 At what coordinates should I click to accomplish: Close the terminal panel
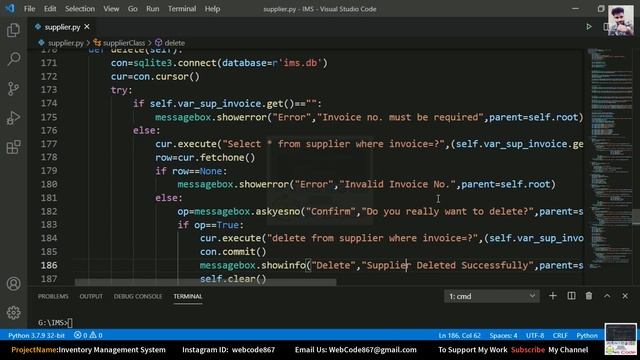pyautogui.click(x=625, y=296)
